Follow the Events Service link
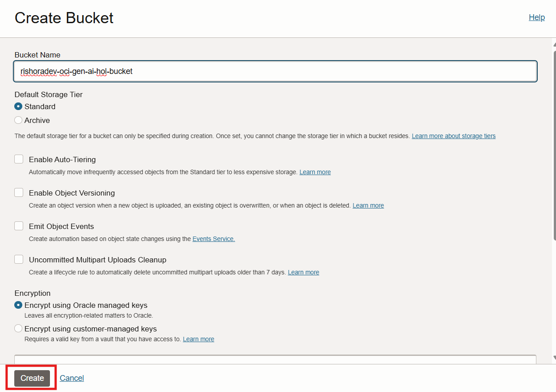 coord(214,239)
